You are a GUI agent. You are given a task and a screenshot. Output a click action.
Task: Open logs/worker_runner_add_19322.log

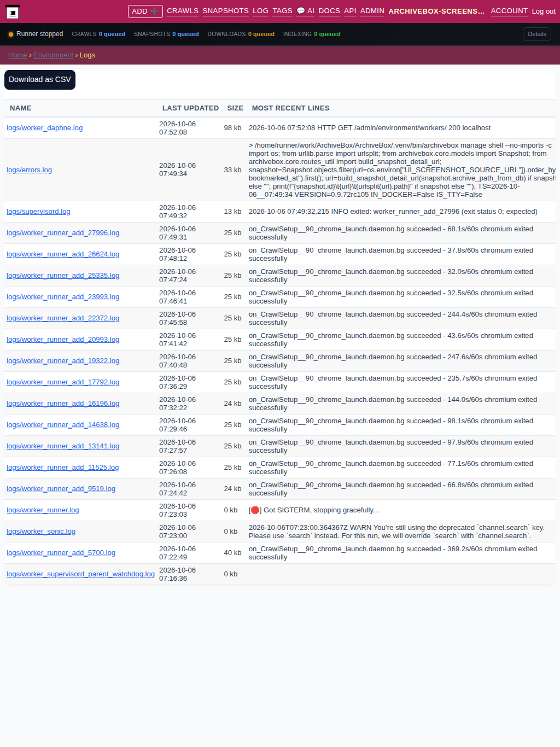tap(63, 361)
